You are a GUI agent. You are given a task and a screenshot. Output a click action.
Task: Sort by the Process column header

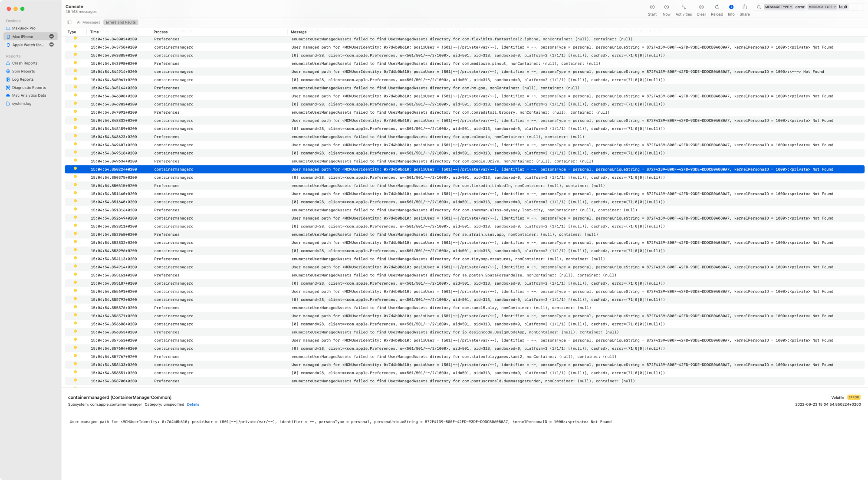161,32
